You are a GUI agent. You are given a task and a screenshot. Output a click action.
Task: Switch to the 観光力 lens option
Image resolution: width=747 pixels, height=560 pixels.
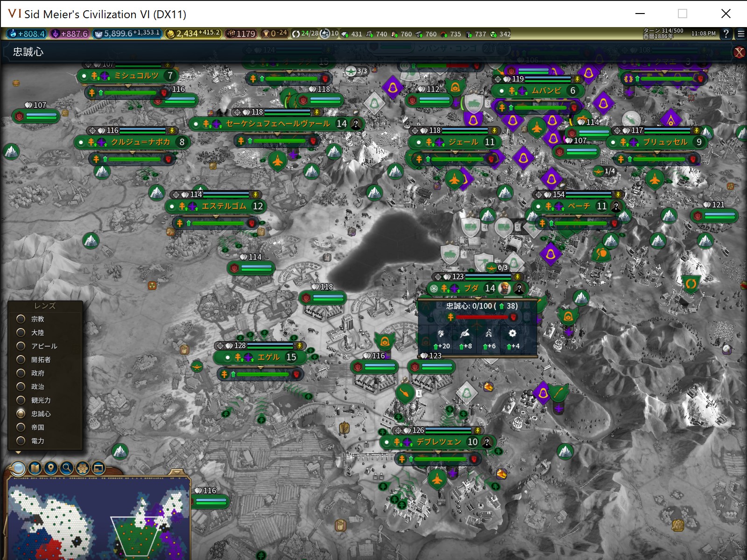(x=20, y=400)
